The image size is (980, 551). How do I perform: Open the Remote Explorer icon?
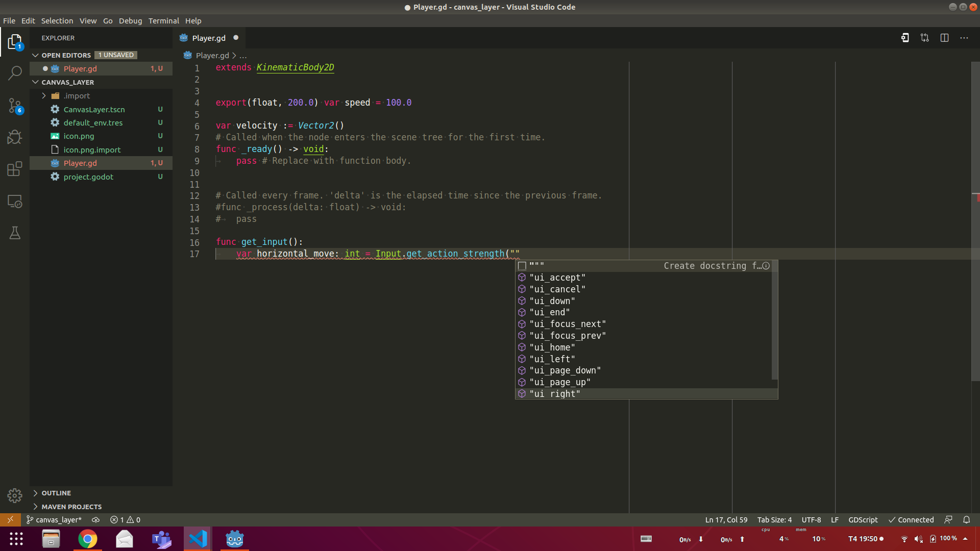[15, 202]
